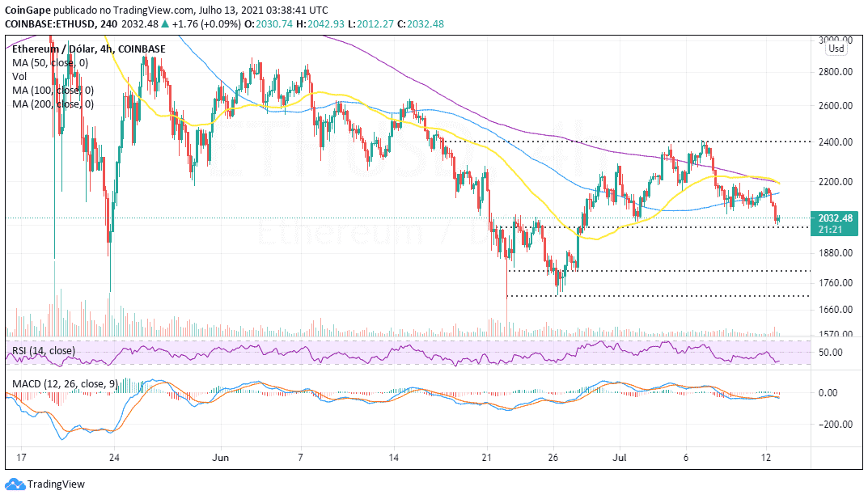Open the RSI (14, close) indicator legend

43,351
